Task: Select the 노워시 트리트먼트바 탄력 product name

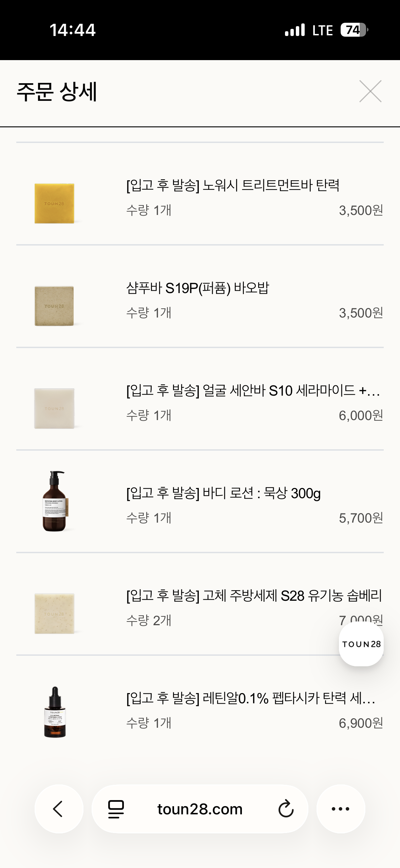Action: [233, 185]
